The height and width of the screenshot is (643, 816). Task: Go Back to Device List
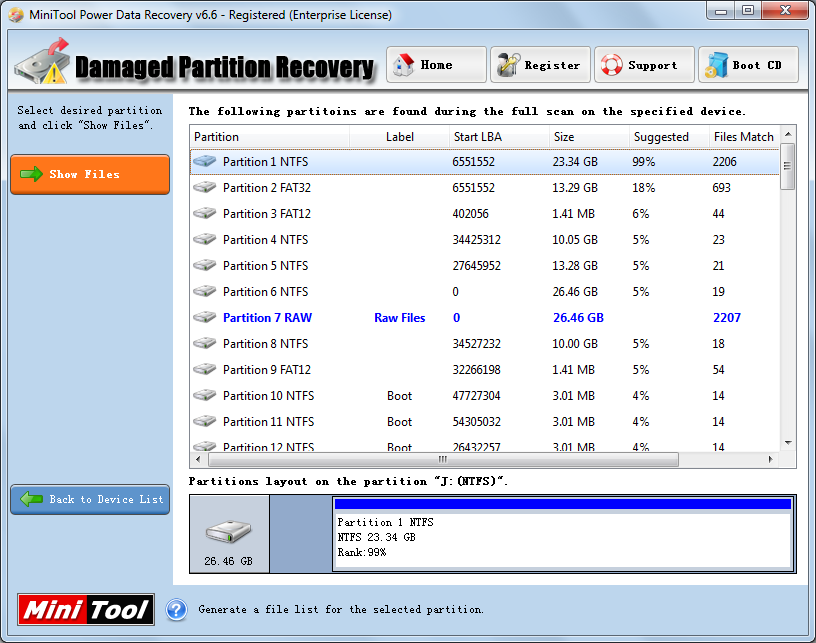click(x=90, y=499)
